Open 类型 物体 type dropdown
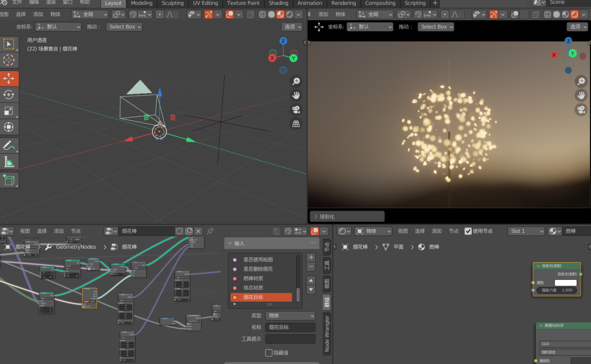 click(x=290, y=316)
